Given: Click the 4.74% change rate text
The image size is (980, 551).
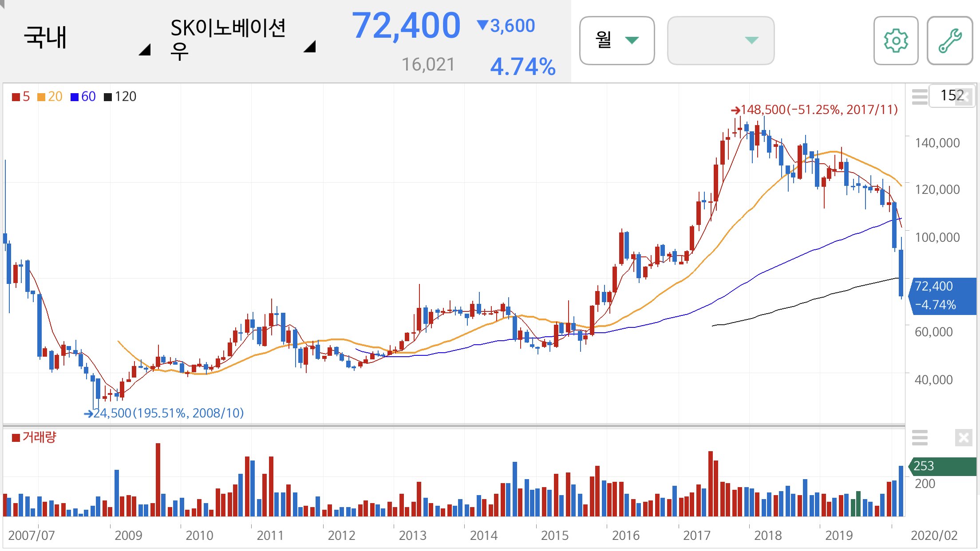Looking at the screenshot, I should (523, 67).
